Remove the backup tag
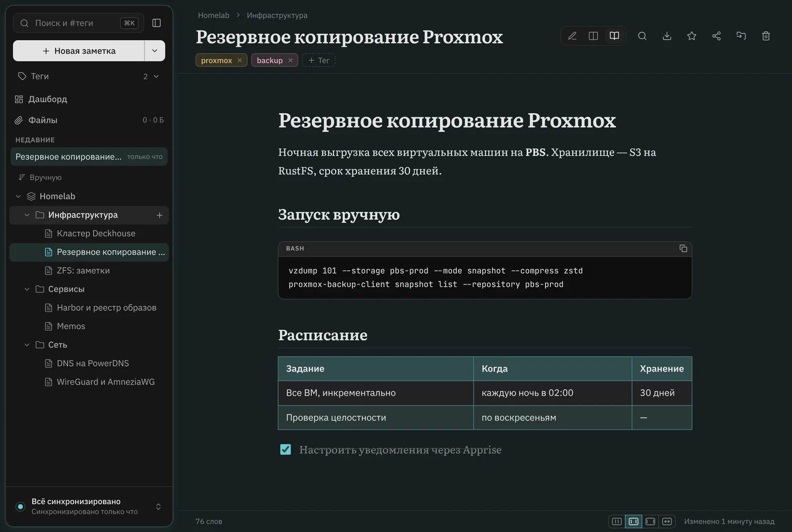The height and width of the screenshot is (532, 792). click(x=291, y=60)
